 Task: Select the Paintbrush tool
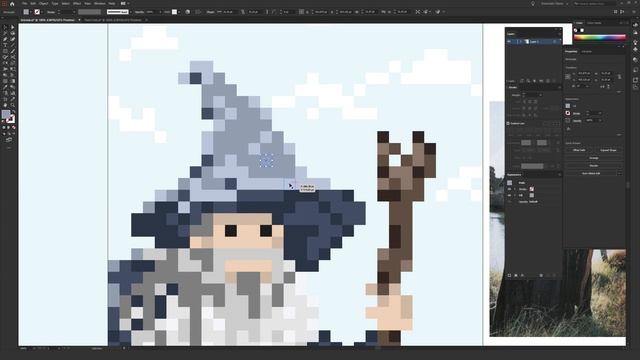[x=13, y=51]
